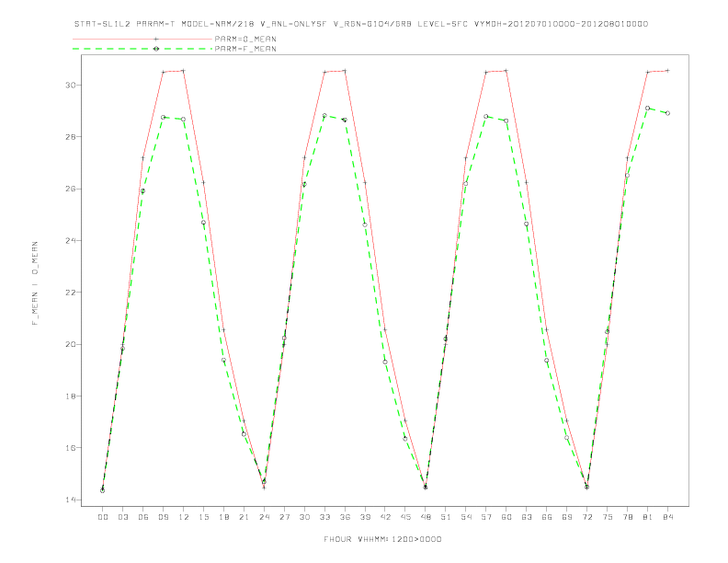Click the x-axis tick label 54
This screenshot has width=728, height=563.
coord(466,517)
